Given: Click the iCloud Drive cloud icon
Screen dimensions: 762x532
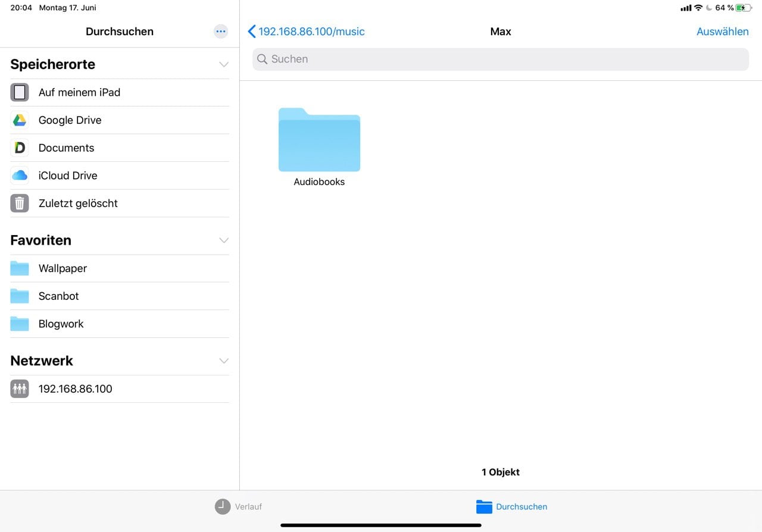Looking at the screenshot, I should [x=20, y=176].
